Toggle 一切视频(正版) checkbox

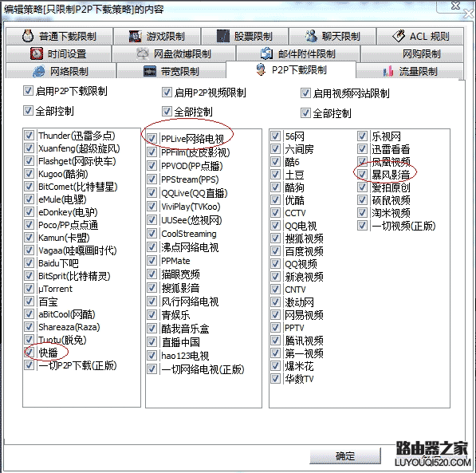click(362, 226)
